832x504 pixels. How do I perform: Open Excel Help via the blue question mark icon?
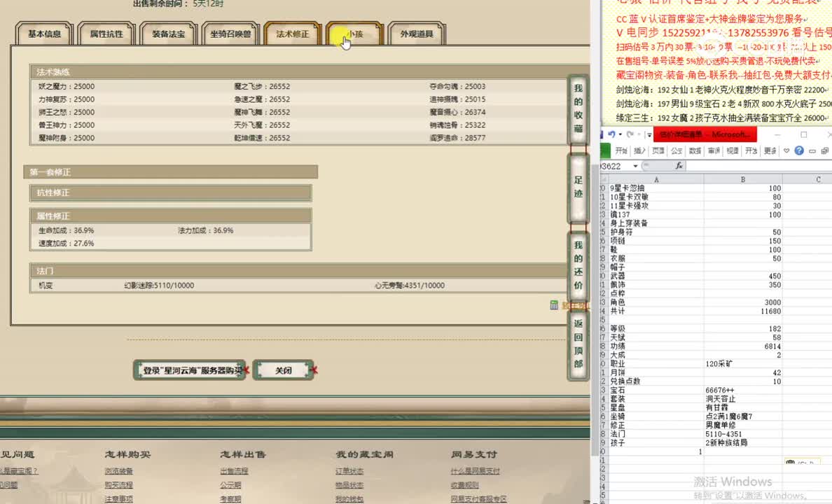(799, 151)
